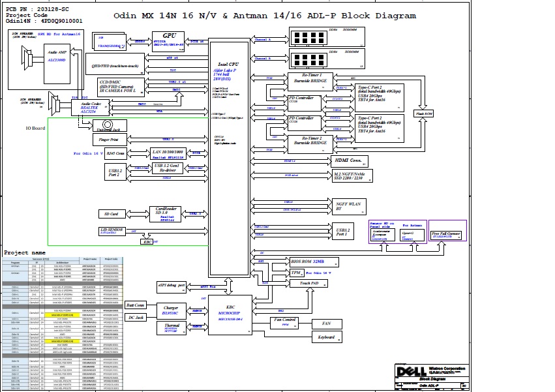Click the RJ45 Conn block

tap(115, 153)
